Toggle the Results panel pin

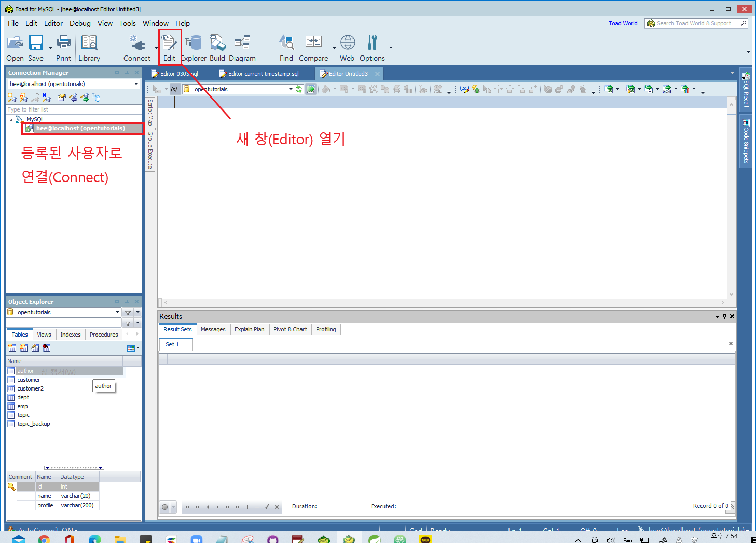(x=724, y=316)
